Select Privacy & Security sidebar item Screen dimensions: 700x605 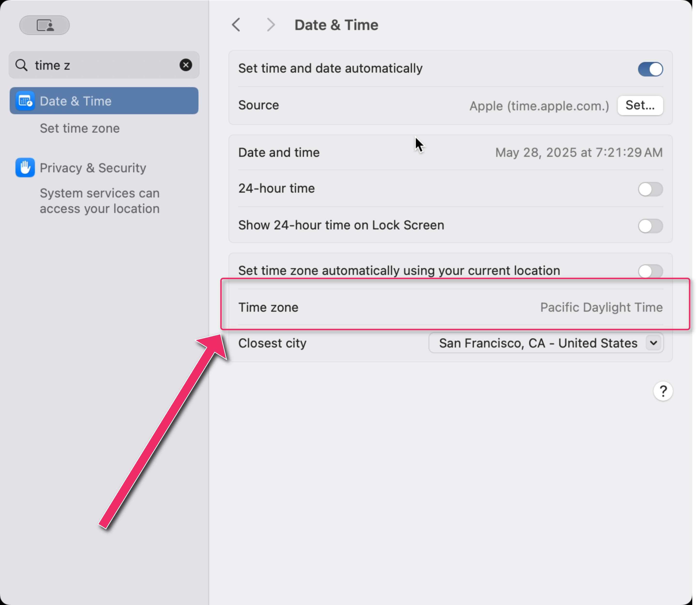point(93,168)
